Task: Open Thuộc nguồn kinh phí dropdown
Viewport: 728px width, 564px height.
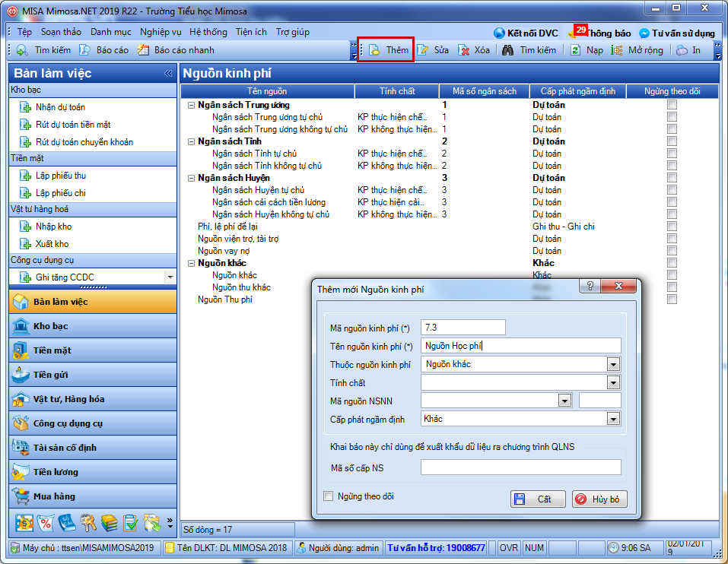Action: coord(613,365)
